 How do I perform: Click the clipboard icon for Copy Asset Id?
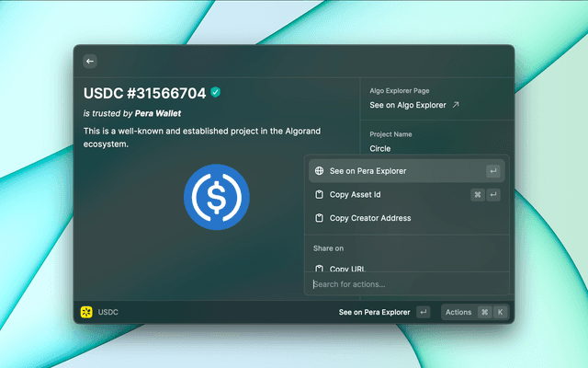tap(318, 195)
